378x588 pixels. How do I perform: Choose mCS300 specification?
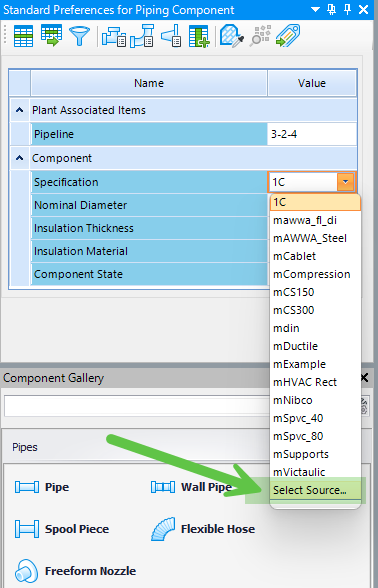[x=315, y=310]
